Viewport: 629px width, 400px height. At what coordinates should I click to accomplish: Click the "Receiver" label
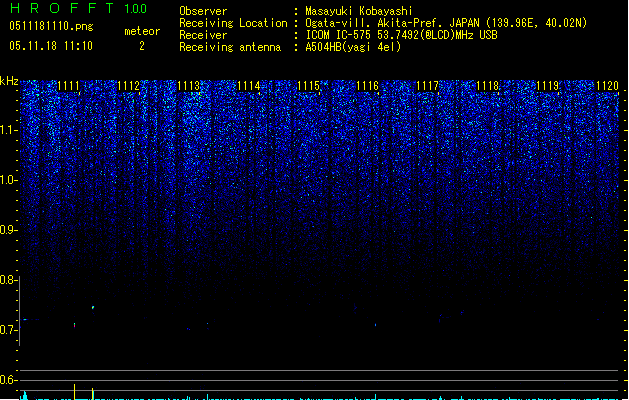(203, 35)
